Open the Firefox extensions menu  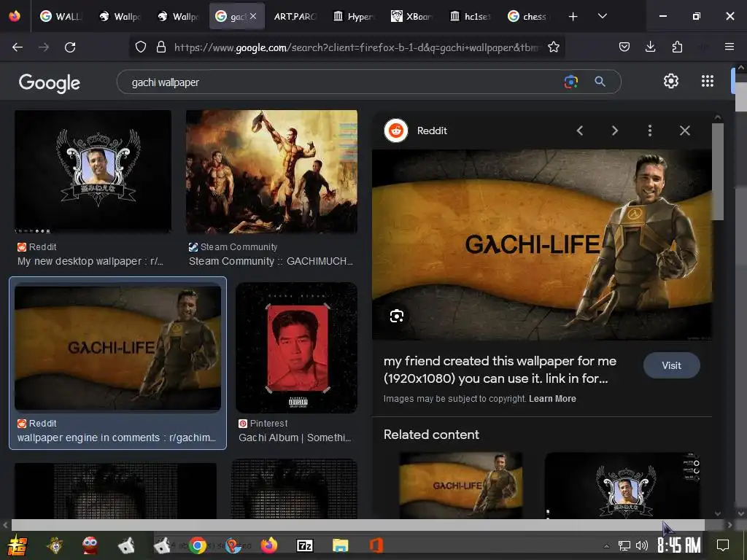click(677, 47)
